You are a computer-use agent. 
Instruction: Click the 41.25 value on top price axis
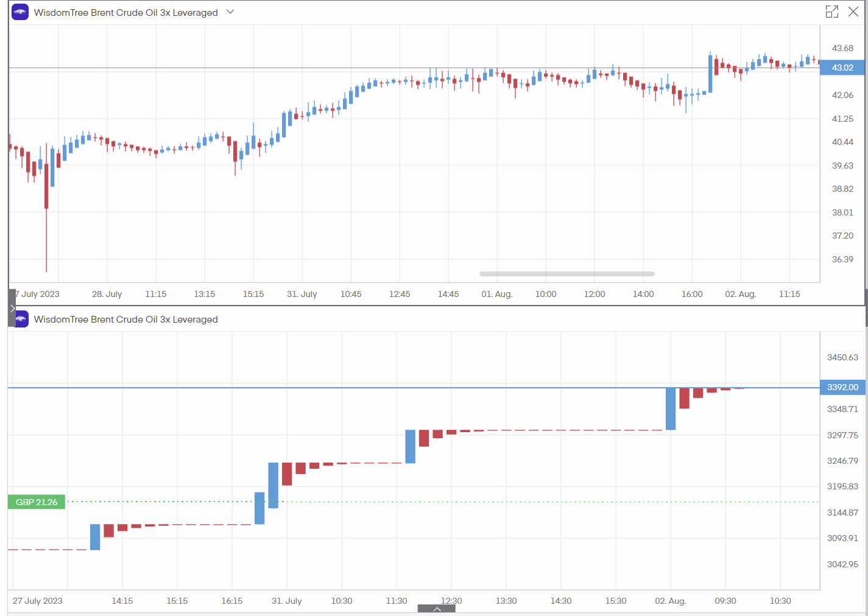pos(842,119)
